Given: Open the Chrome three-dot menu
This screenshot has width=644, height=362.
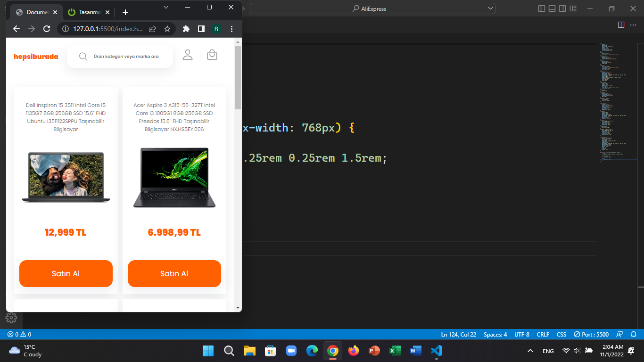Looking at the screenshot, I should point(231,29).
